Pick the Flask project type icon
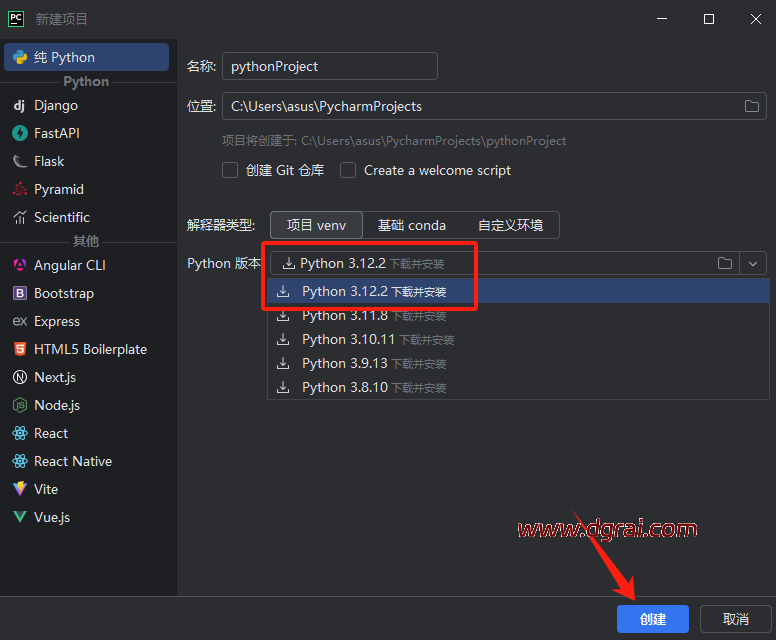 (19, 161)
